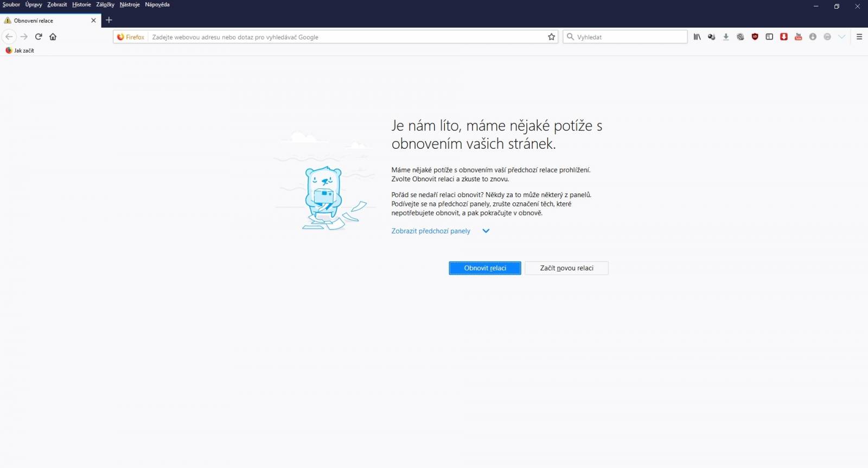This screenshot has height=468, width=868.
Task: Open the Library toolbar icon
Action: tap(697, 37)
